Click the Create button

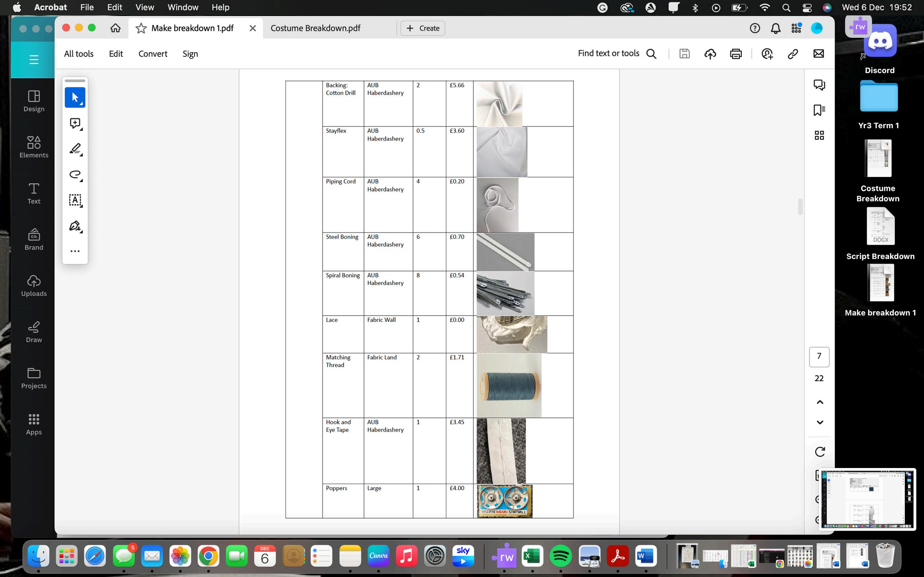coord(423,28)
